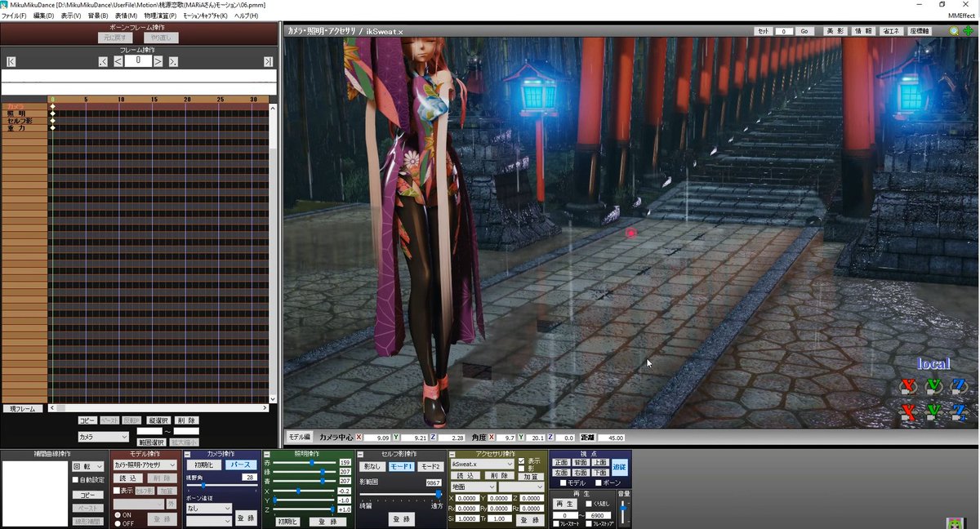Click the lower red X axis move icon
The height and width of the screenshot is (529, 980).
[x=906, y=411]
